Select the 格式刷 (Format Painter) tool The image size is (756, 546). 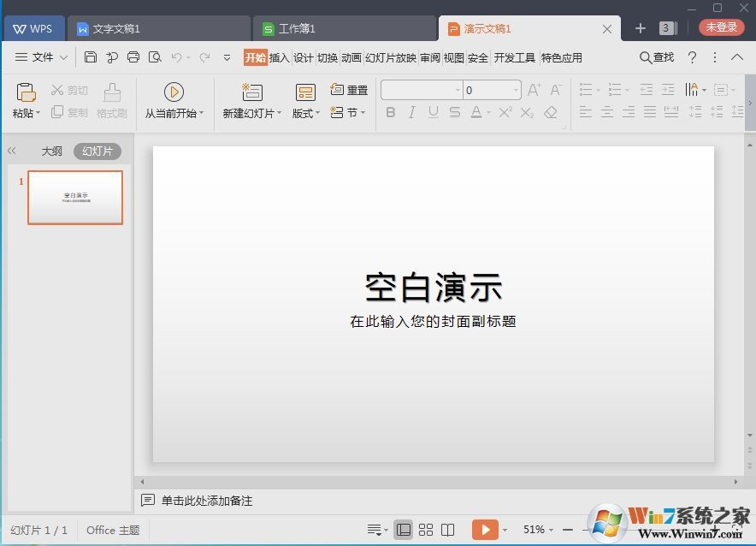pos(111,101)
